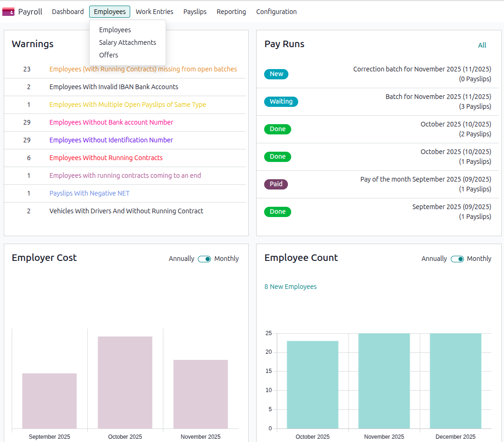Viewport: 504px width, 442px height.
Task: Click the All link in Pay Runs
Action: click(482, 45)
